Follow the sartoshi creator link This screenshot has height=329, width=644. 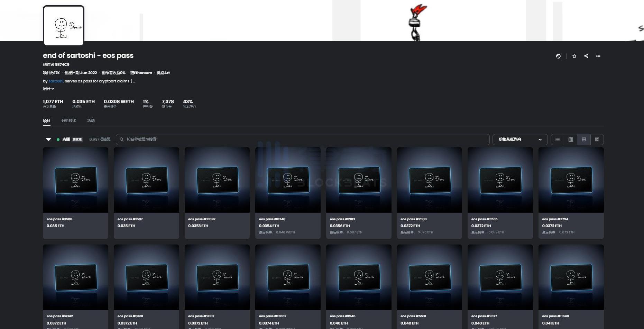[x=56, y=81]
